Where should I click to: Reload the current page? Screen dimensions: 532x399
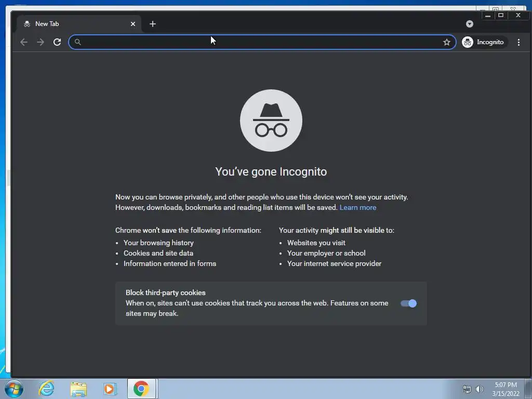tap(57, 42)
